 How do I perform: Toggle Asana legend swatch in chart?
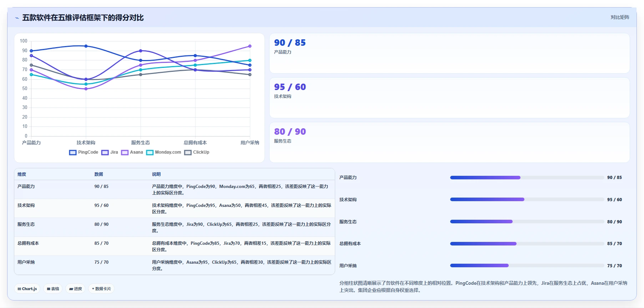(x=125, y=153)
